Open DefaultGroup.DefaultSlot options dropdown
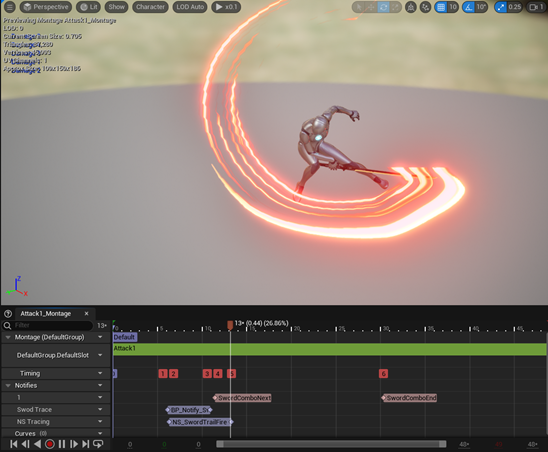This screenshot has width=548, height=452. (x=100, y=355)
